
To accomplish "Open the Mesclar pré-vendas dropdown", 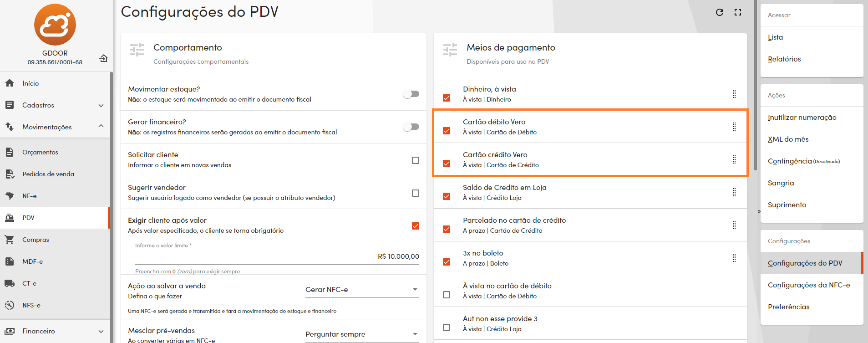I will coord(362,334).
